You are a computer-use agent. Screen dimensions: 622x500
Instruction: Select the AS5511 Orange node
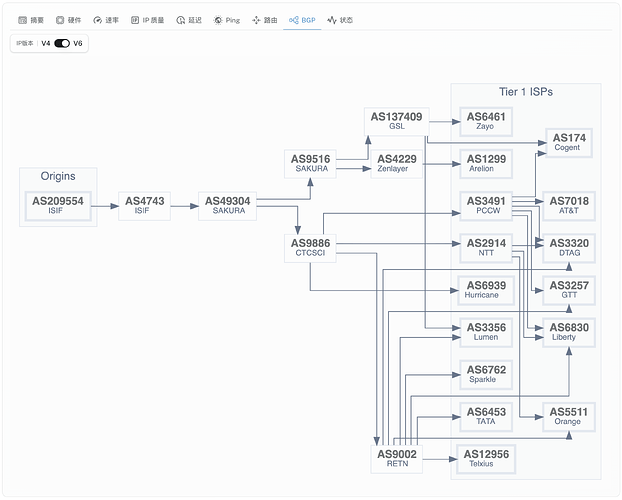tap(569, 417)
